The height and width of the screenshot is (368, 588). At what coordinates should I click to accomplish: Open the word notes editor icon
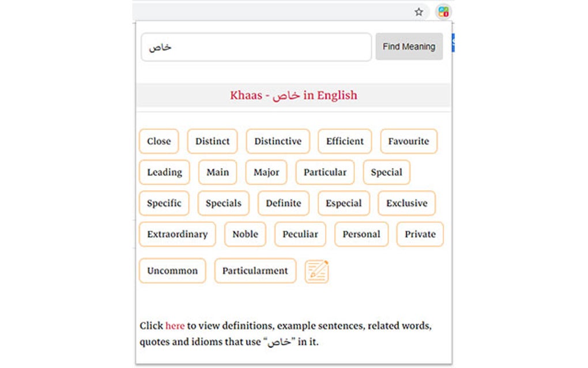coord(316,271)
